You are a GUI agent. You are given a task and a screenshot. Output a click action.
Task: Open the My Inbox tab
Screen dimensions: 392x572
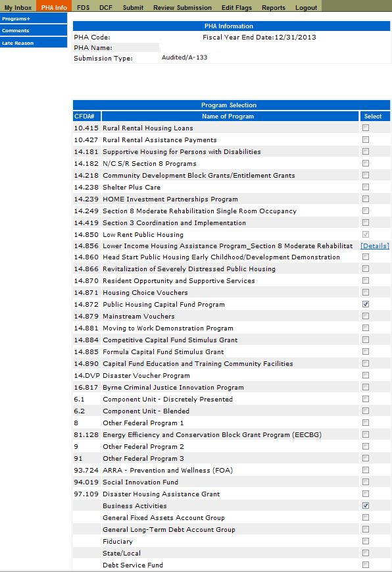point(18,7)
